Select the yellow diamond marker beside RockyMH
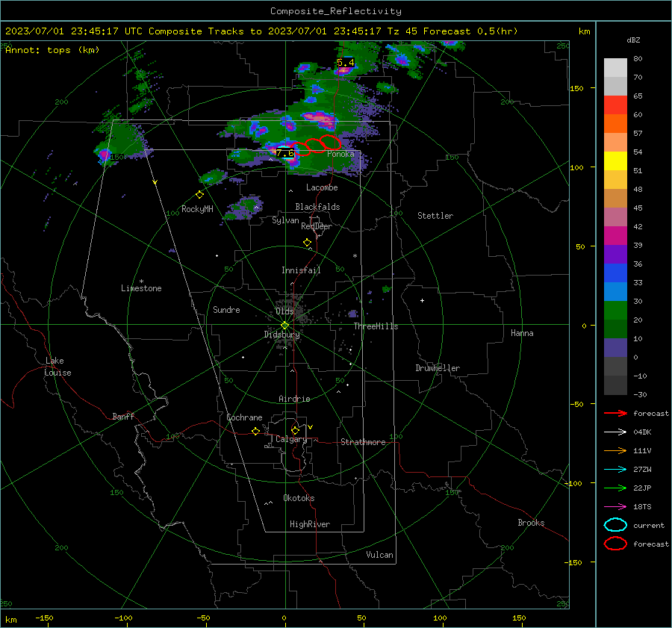 pos(199,195)
